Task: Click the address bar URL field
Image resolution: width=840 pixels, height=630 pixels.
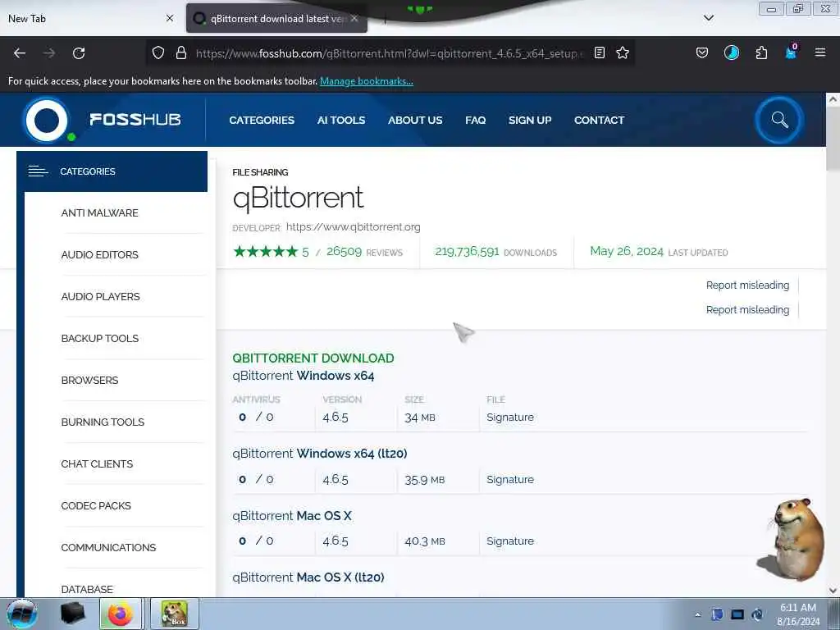Action: tap(390, 53)
